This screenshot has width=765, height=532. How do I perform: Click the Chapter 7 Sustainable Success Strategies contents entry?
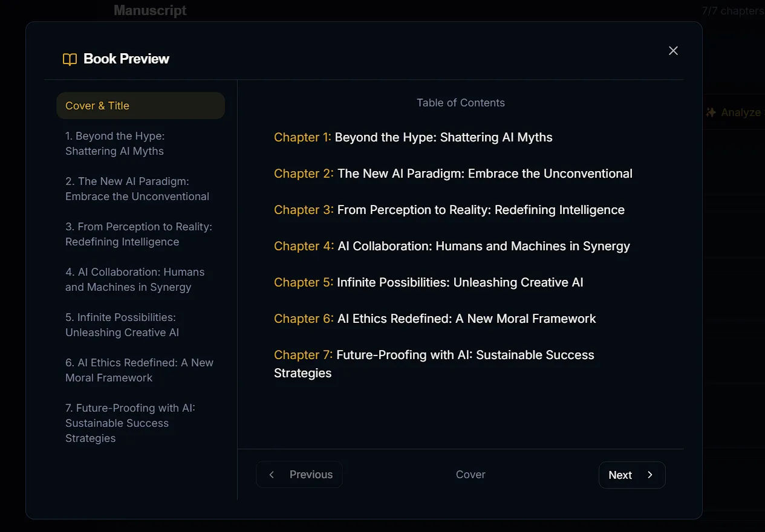(434, 364)
